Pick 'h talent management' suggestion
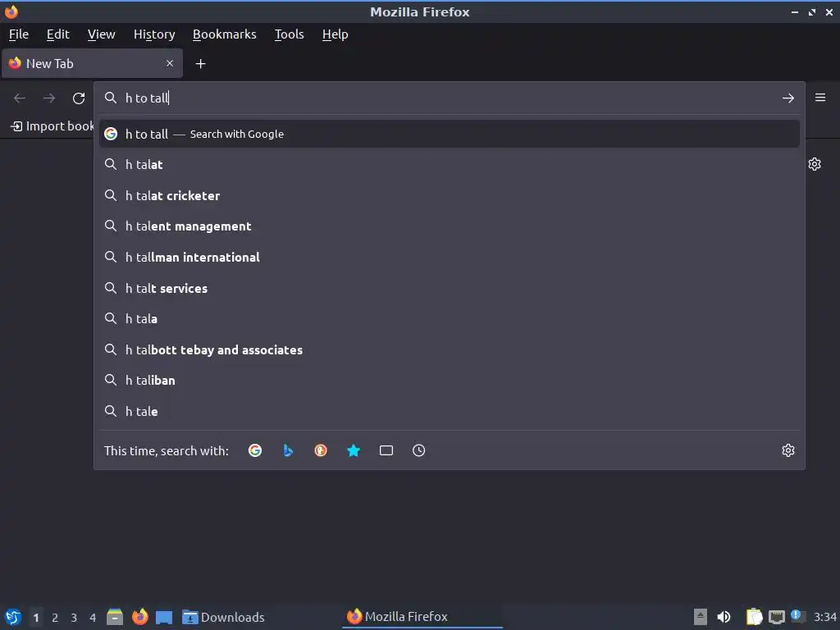This screenshot has width=840, height=630. (450, 226)
